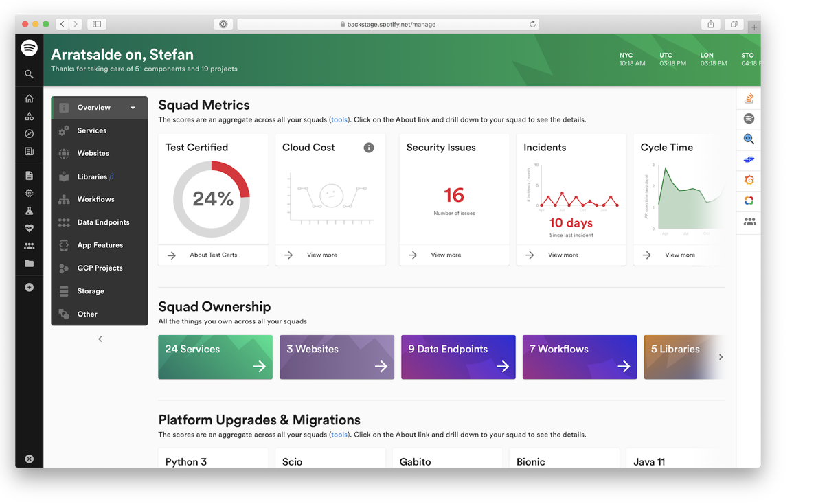
Task: Select Services in the side menu
Action: pos(100,130)
